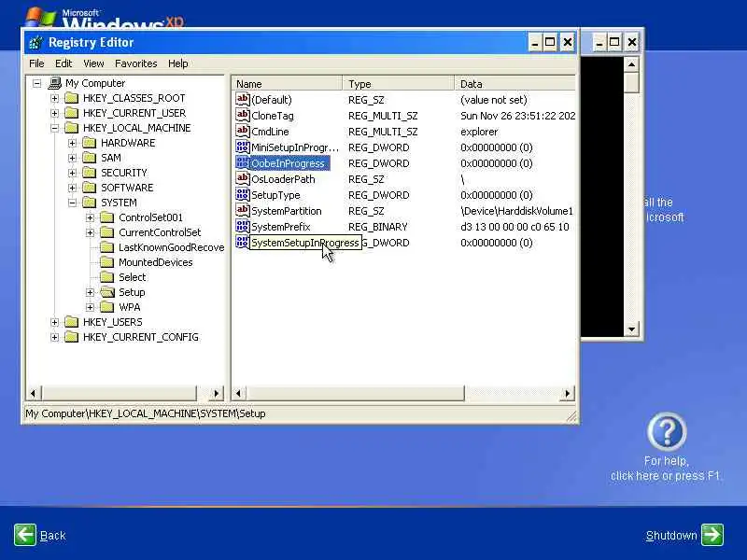Select the My Computer icon in tree
Viewport: 747px width, 560px height.
click(55, 83)
